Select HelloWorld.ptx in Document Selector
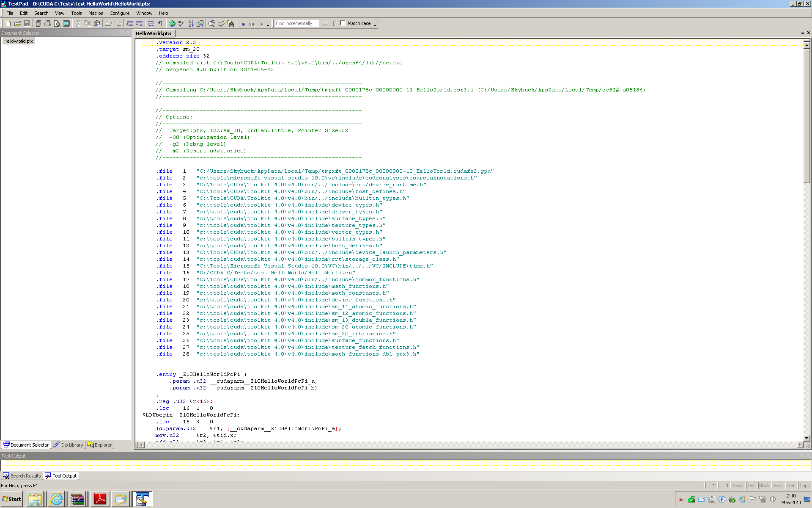 click(x=18, y=41)
